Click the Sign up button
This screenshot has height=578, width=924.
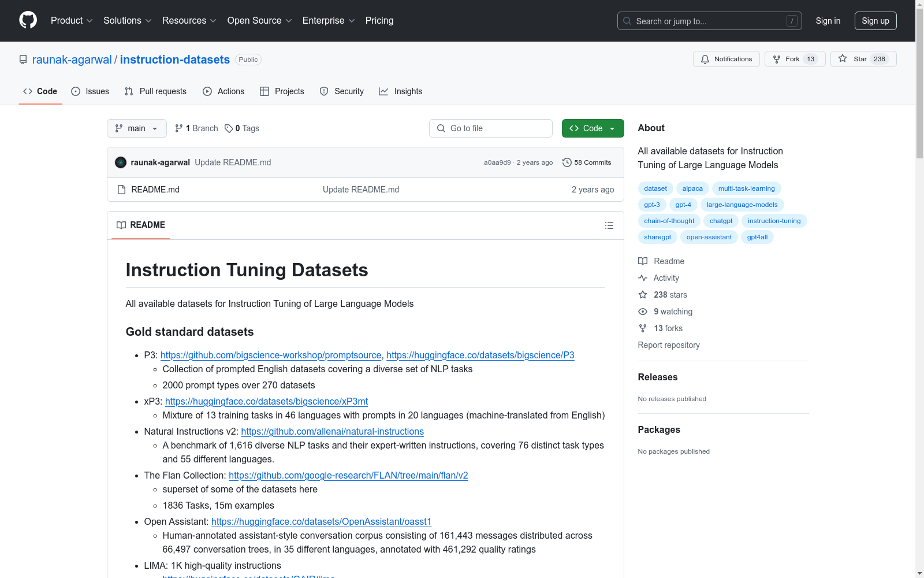(875, 21)
